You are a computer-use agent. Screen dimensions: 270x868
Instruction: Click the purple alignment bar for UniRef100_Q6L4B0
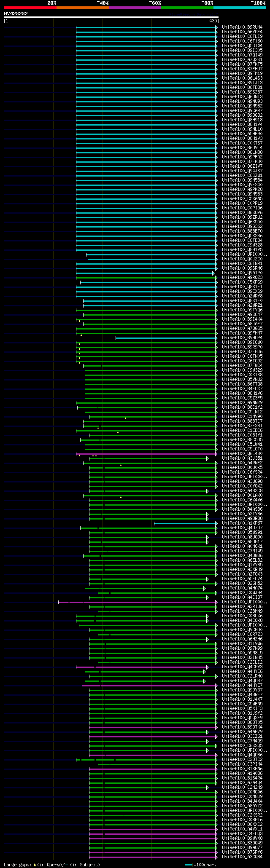click(146, 454)
